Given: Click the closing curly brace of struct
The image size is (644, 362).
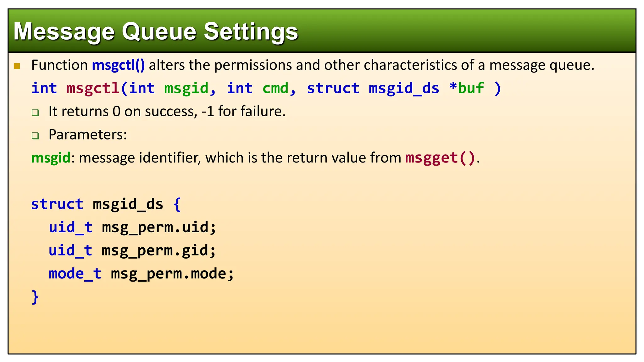Looking at the screenshot, I should click(x=35, y=297).
